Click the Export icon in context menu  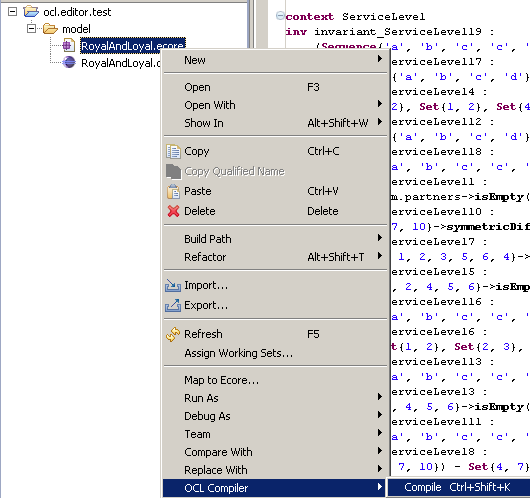(173, 305)
